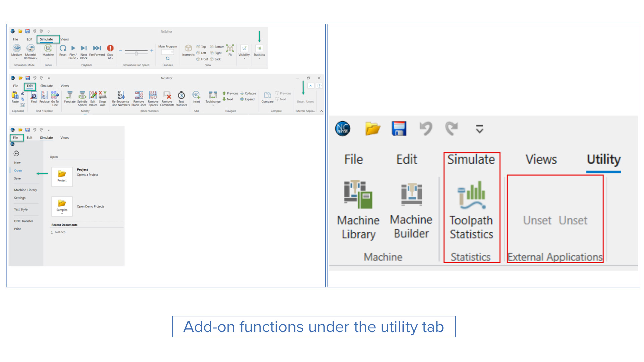Image resolution: width=644 pixels, height=362 pixels.
Task: Open recent document G28.ncp
Action: tap(60, 232)
